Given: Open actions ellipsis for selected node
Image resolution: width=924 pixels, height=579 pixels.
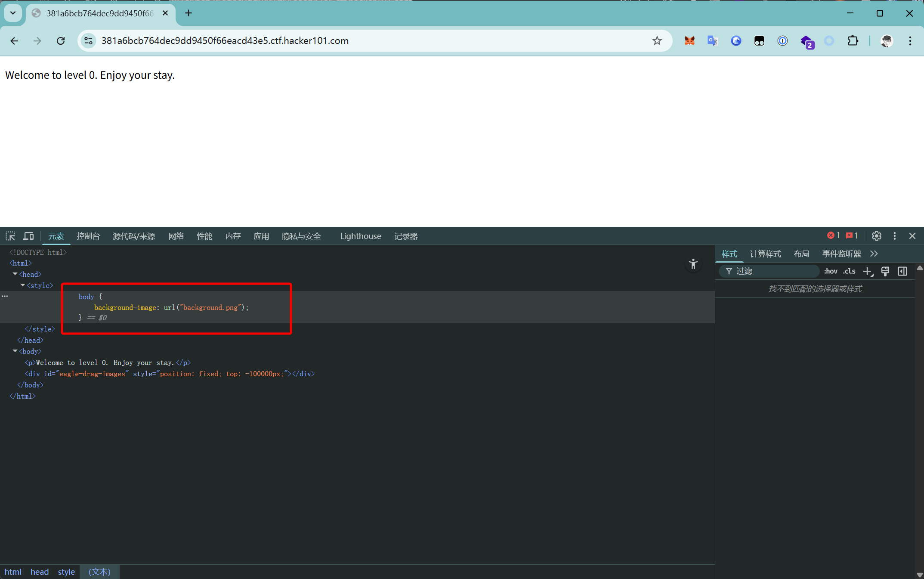Looking at the screenshot, I should point(5,296).
